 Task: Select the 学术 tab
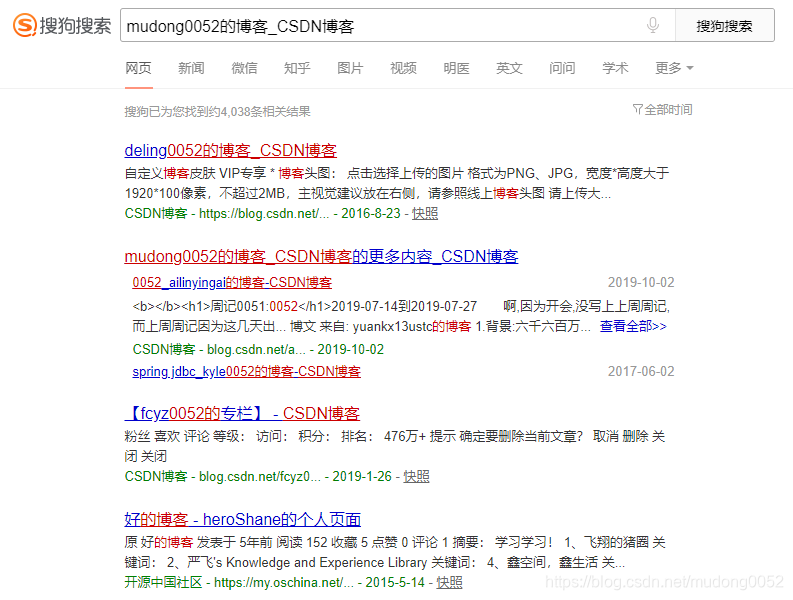click(615, 68)
